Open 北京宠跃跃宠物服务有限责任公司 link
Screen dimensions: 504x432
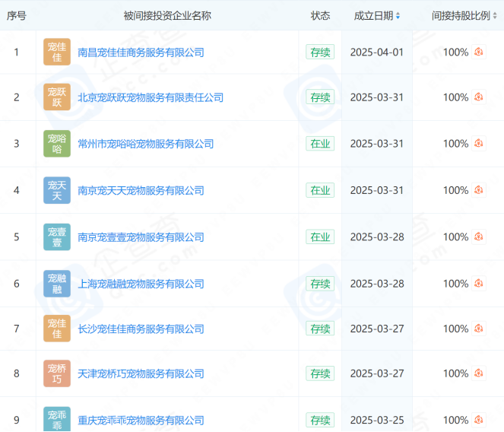(x=151, y=97)
